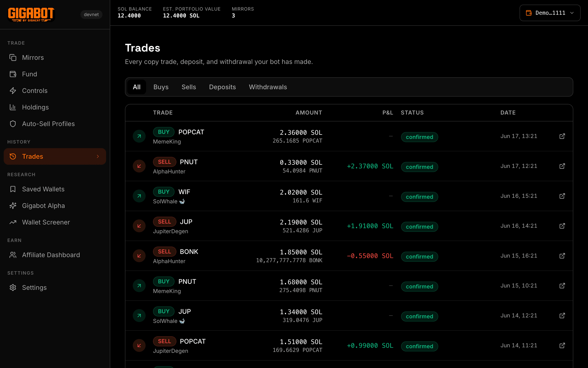Open the Mirrors page icon in sidebar

pos(13,57)
